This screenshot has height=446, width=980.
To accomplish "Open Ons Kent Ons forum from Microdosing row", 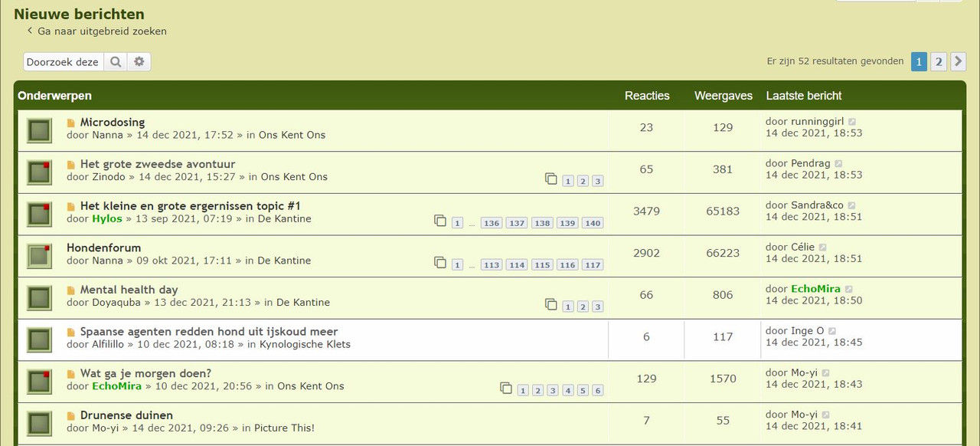I will [x=292, y=135].
